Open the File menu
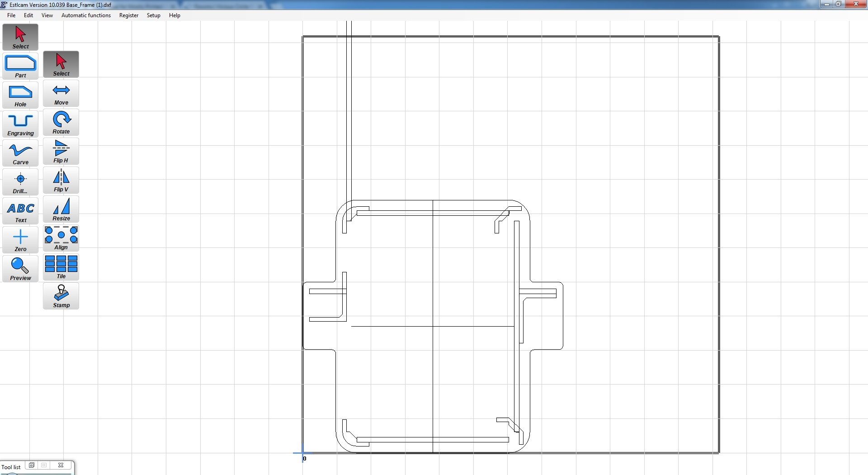 click(11, 15)
